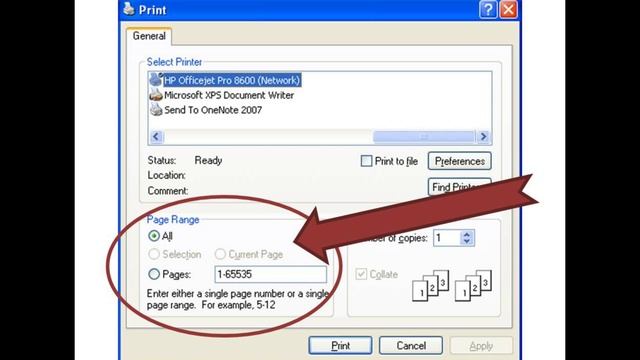Viewport: 640px width, 360px height.
Task: Click printer list right scroll arrow
Action: [x=484, y=137]
